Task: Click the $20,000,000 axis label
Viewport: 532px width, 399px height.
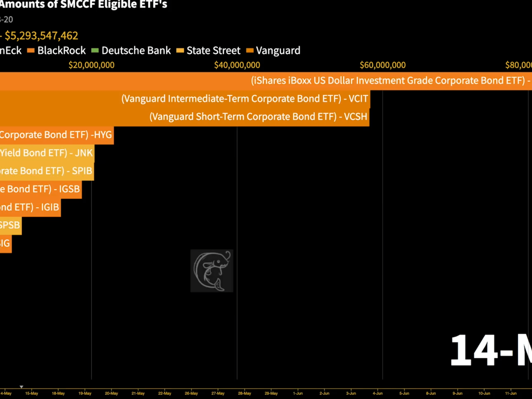Action: click(91, 65)
